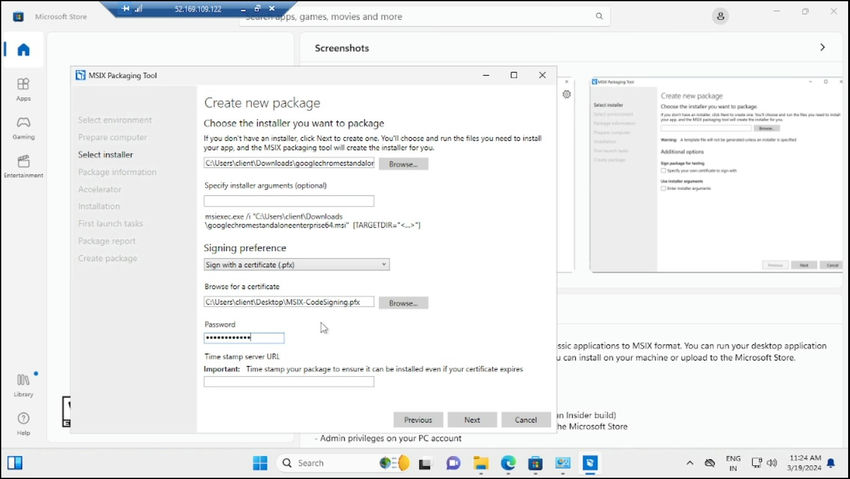
Task: Select 'Prepare computer' step
Action: click(x=112, y=137)
